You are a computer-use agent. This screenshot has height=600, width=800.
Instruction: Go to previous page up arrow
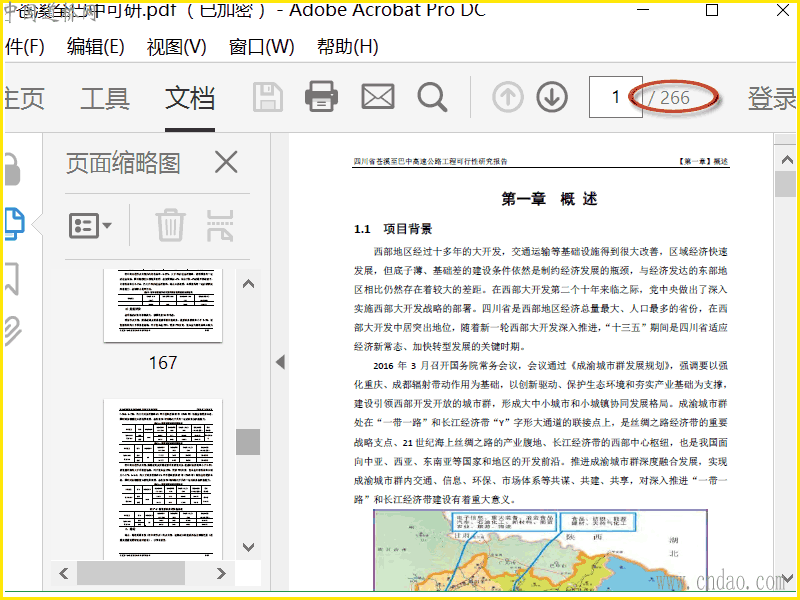[508, 97]
